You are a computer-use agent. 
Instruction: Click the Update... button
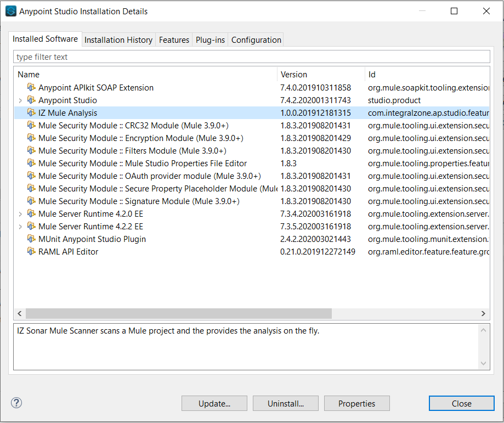point(214,403)
